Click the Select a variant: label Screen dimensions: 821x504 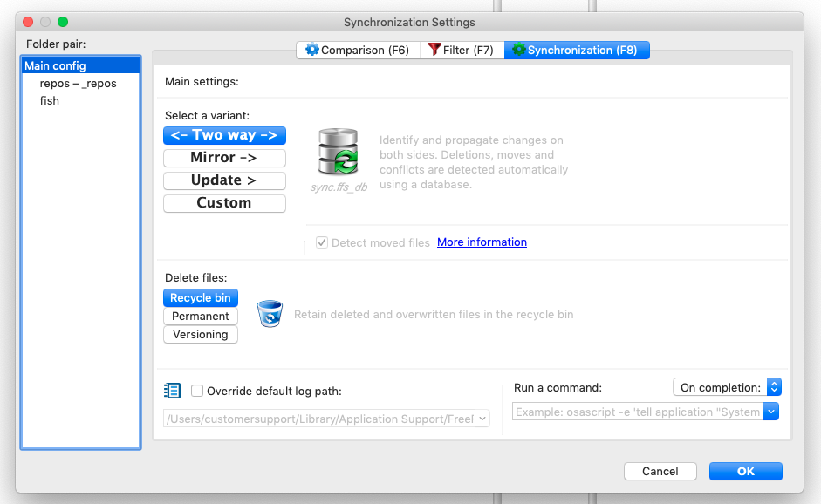coord(207,116)
